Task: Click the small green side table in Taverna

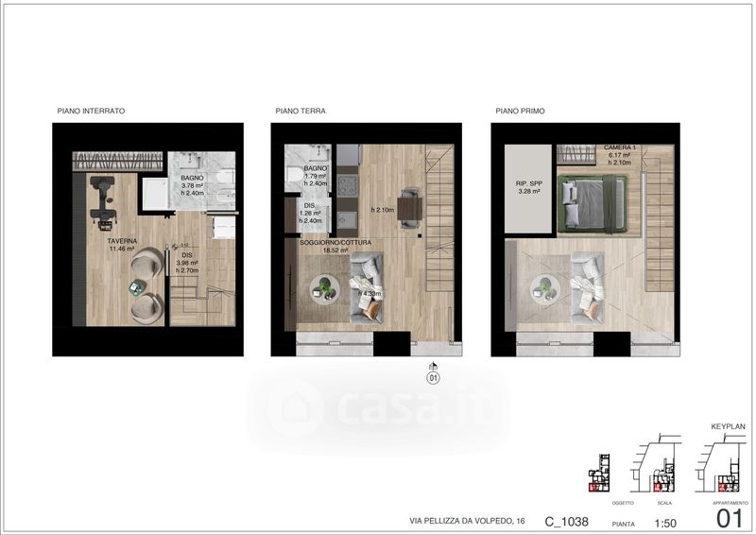Action: pos(137,287)
